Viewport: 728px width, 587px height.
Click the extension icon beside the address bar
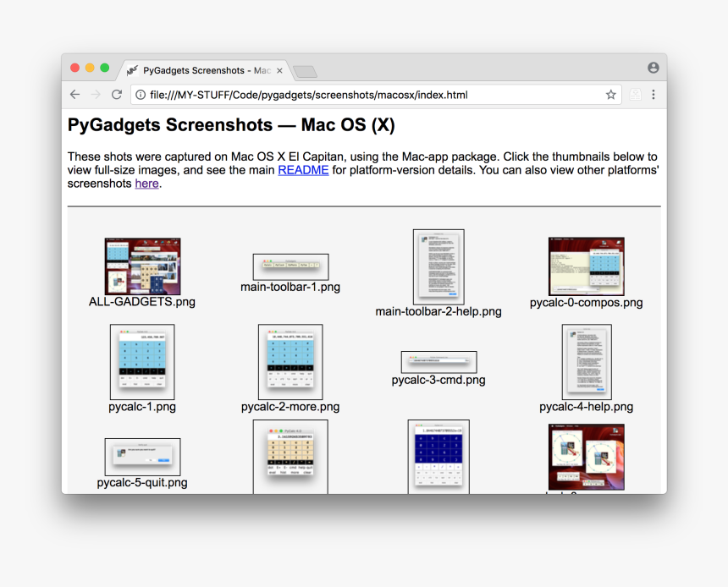(x=635, y=95)
